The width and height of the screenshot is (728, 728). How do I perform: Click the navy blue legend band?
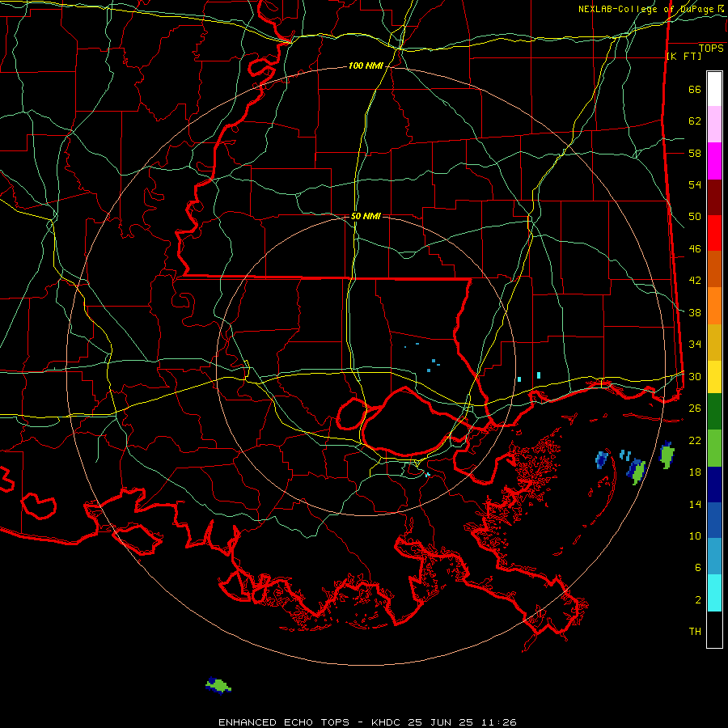pyautogui.click(x=714, y=485)
